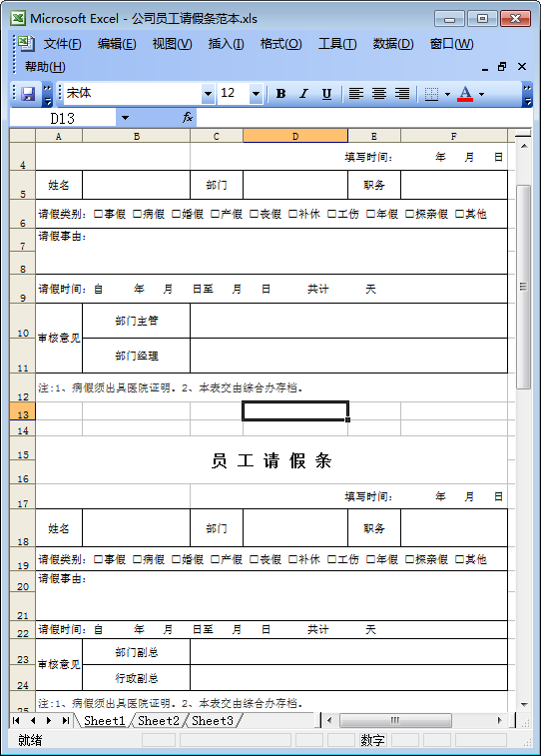Go to previous sheet tab arrow
541x756 pixels.
33,720
